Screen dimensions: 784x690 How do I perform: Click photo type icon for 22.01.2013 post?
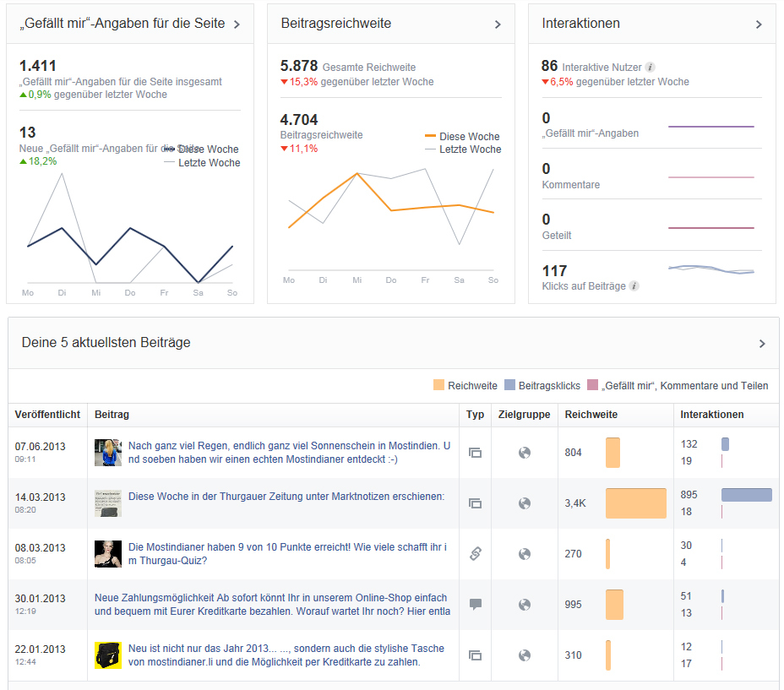point(475,655)
